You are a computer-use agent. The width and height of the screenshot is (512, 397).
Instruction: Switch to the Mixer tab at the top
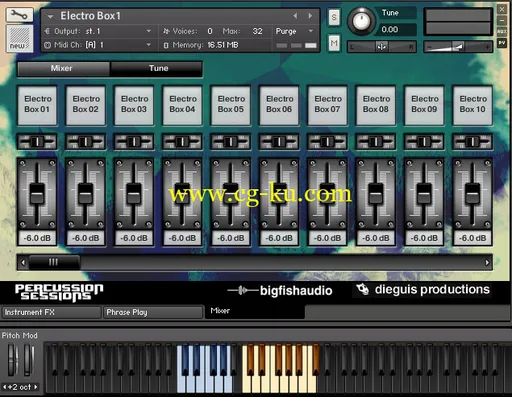point(63,68)
